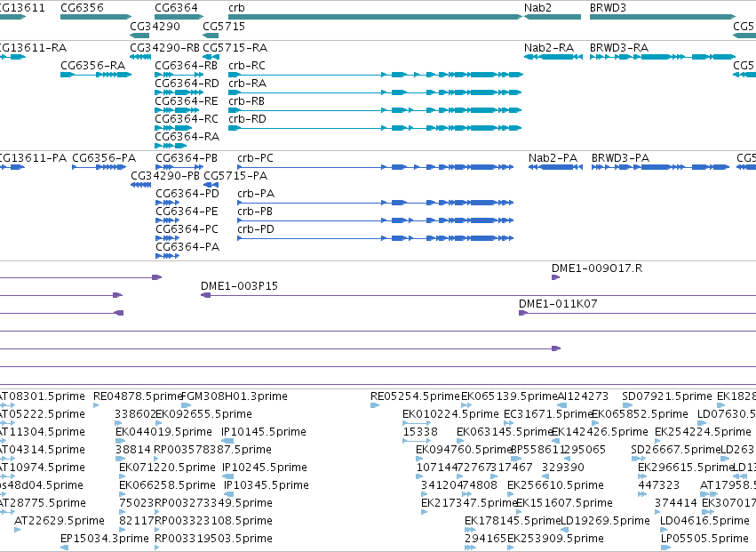Select the CG6364 gene bar
Screen dimensions: 756x552
[x=179, y=17]
